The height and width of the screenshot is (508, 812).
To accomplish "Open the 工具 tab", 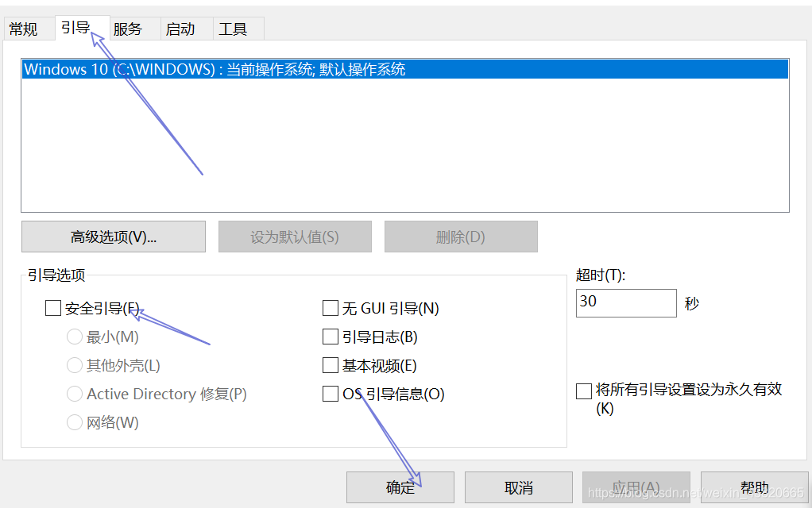I will pos(238,29).
